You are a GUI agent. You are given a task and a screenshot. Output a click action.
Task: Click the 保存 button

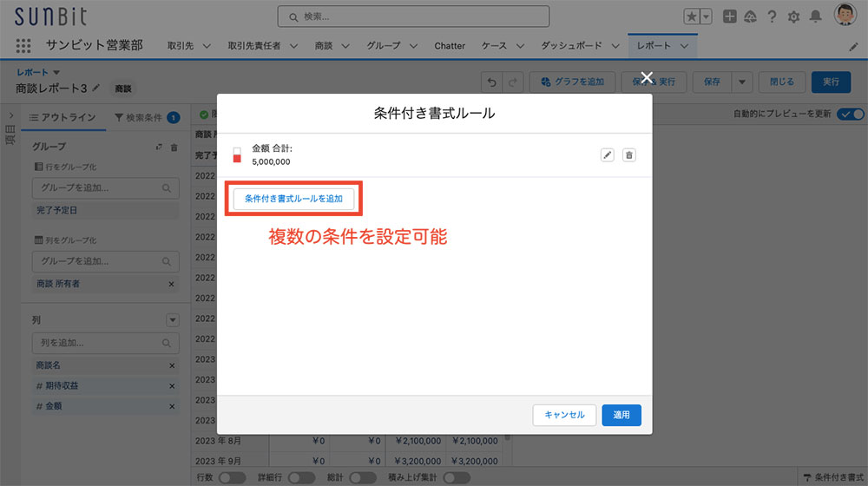point(712,82)
